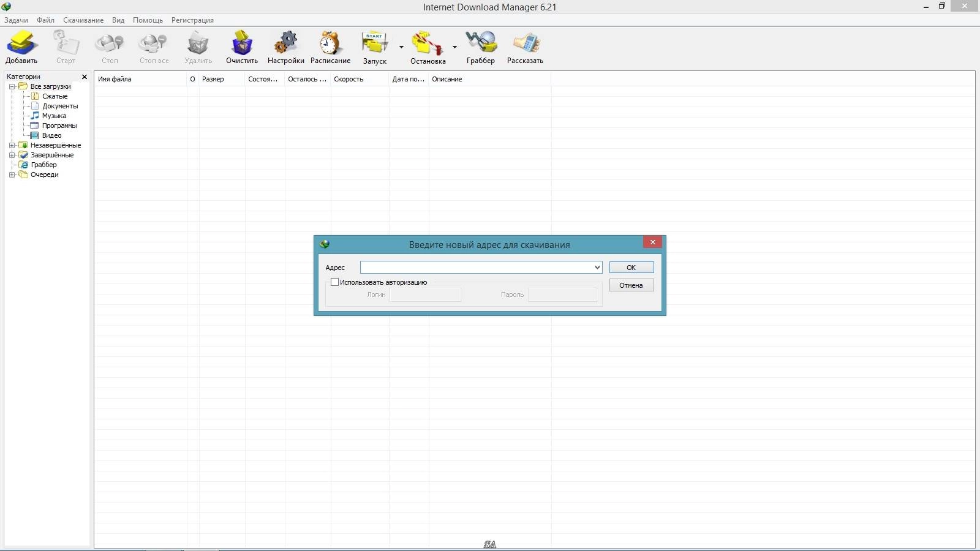Select Программы category
Image resolution: width=980 pixels, height=551 pixels.
pyautogui.click(x=54, y=126)
